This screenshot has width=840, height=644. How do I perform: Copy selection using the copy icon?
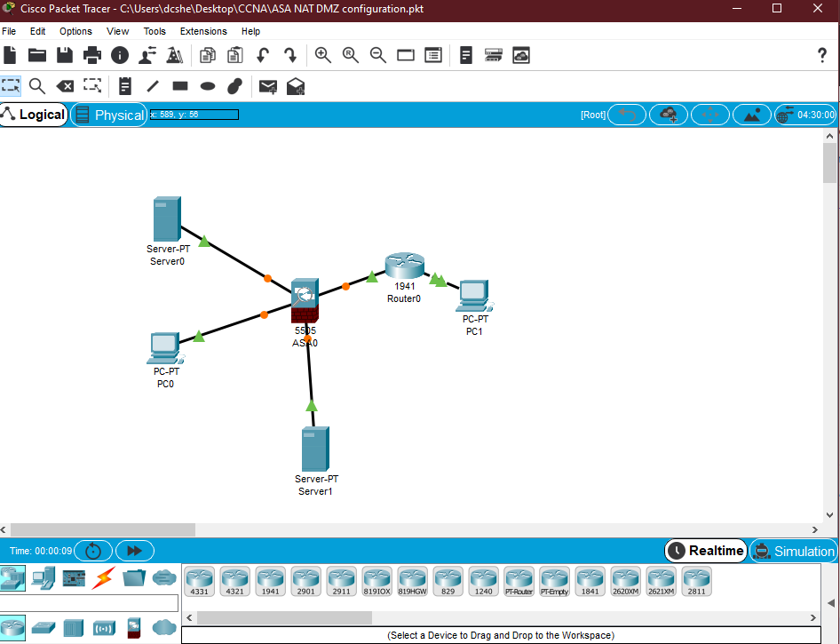pos(207,55)
